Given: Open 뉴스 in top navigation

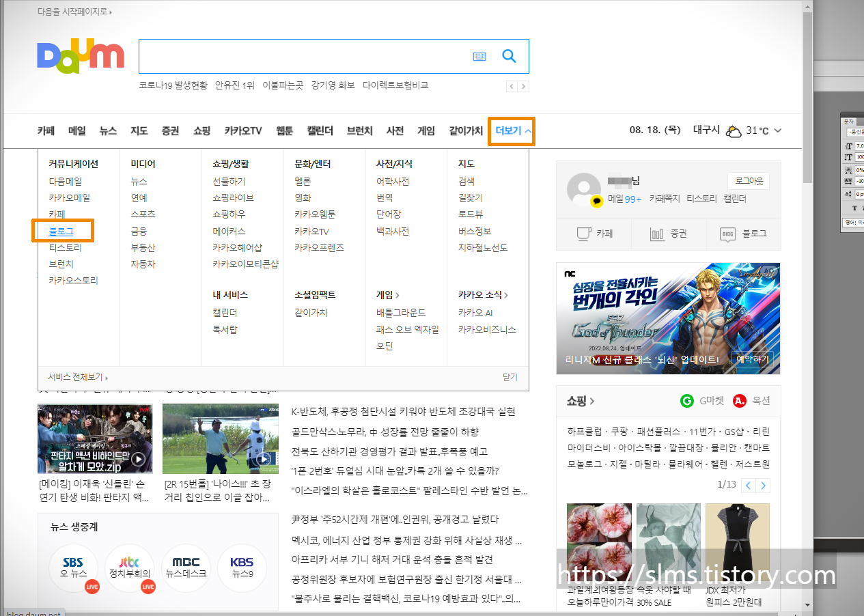Looking at the screenshot, I should click(108, 131).
